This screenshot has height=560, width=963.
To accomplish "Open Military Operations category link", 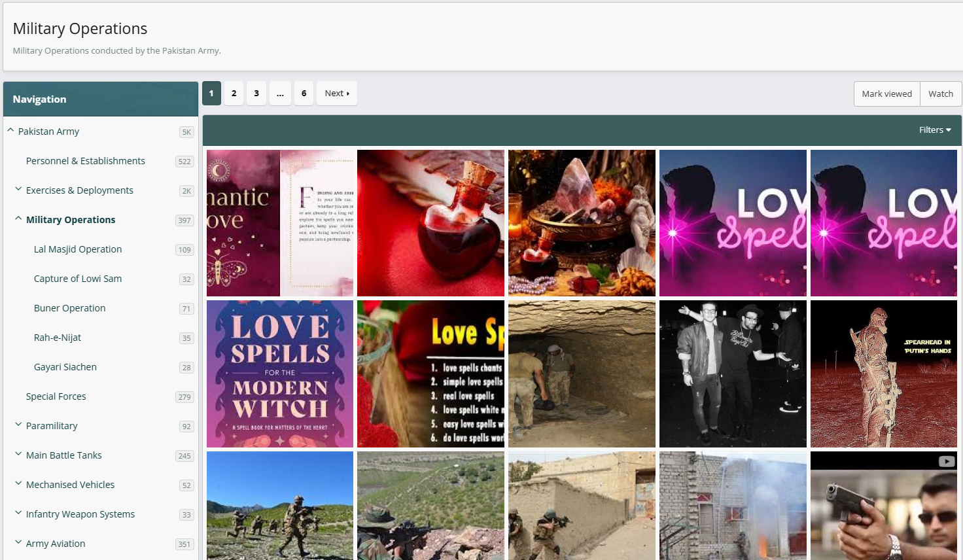I will point(71,220).
